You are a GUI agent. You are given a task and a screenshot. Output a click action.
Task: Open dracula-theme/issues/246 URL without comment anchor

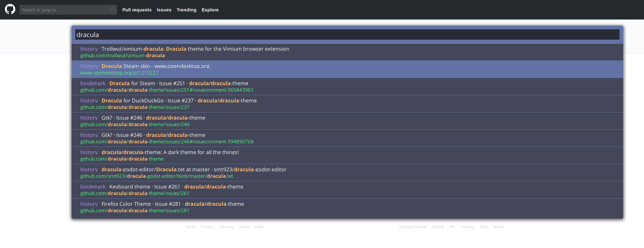pyautogui.click(x=135, y=124)
